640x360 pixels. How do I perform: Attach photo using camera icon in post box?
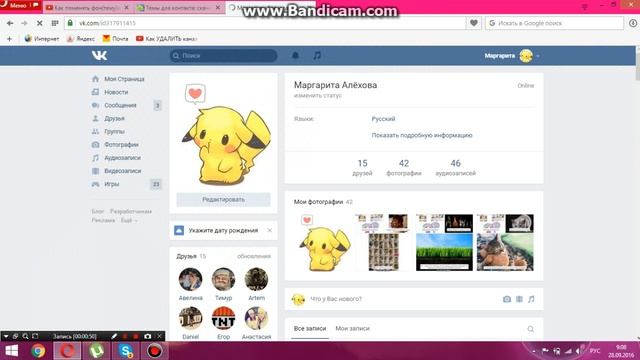tap(507, 299)
